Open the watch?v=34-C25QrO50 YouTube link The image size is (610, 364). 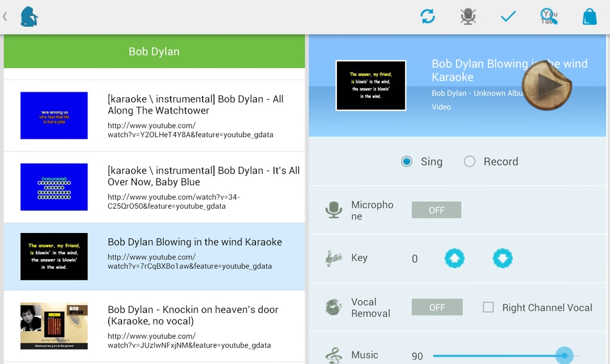[174, 201]
